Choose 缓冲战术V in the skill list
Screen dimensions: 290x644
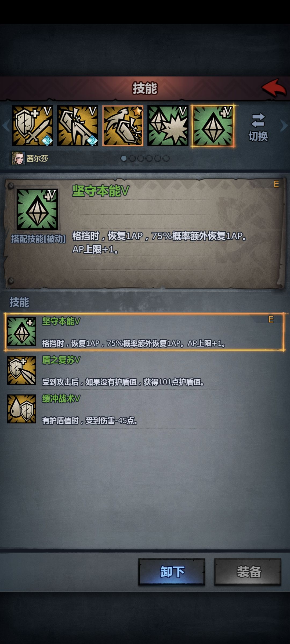[x=144, y=409]
